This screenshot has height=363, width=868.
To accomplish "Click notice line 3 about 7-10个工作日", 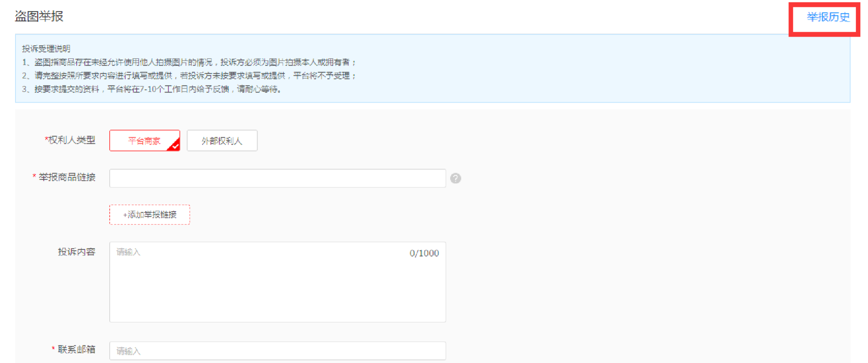I will click(152, 89).
